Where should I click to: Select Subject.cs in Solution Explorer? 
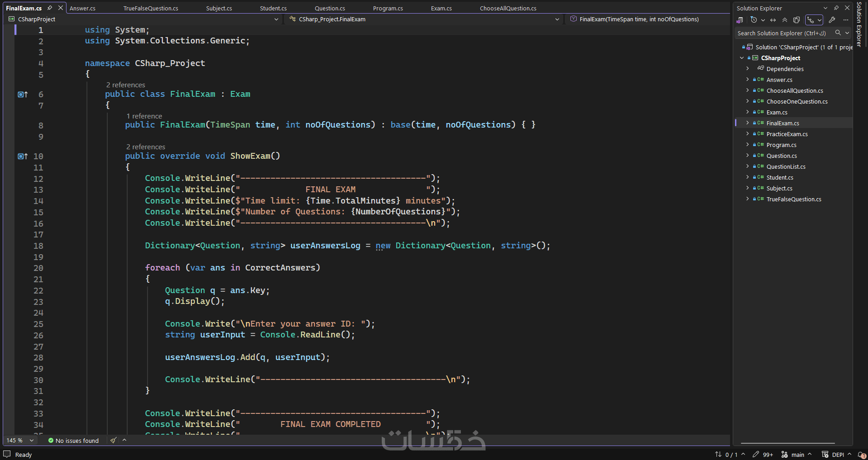pos(779,188)
